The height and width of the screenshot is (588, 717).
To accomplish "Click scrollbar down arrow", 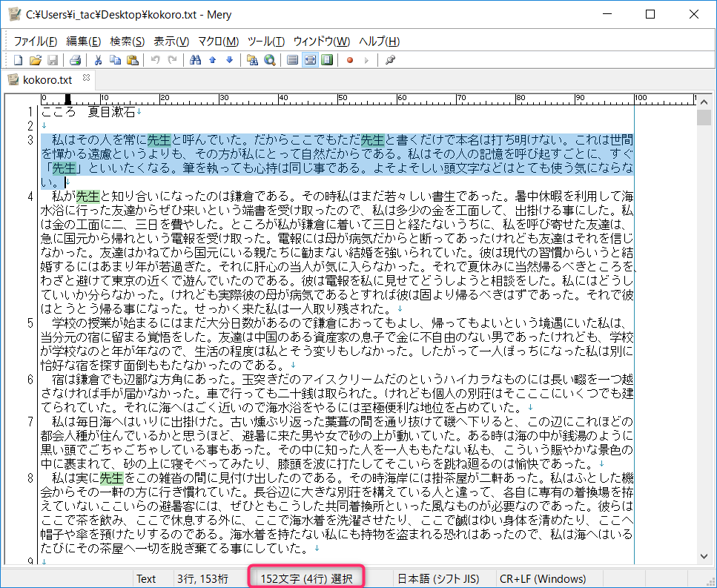I will (x=704, y=556).
